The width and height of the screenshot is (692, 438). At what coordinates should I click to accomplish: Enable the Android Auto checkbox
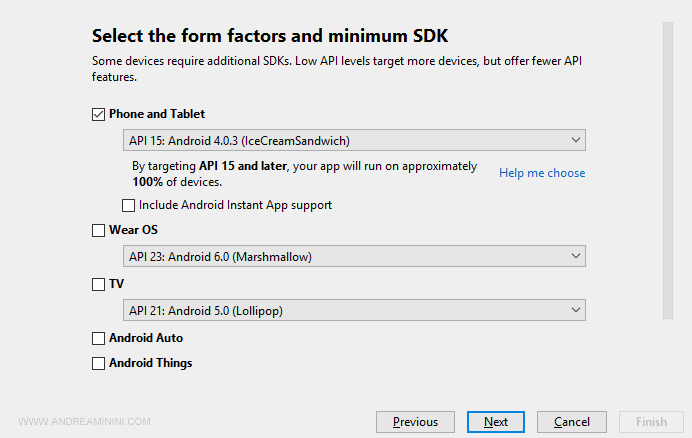point(98,339)
